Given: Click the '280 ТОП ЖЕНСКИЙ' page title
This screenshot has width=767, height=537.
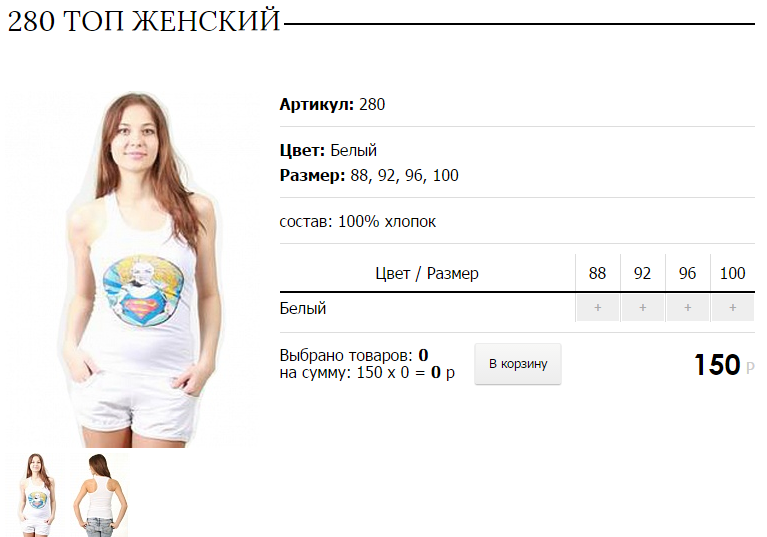Looking at the screenshot, I should (x=144, y=21).
